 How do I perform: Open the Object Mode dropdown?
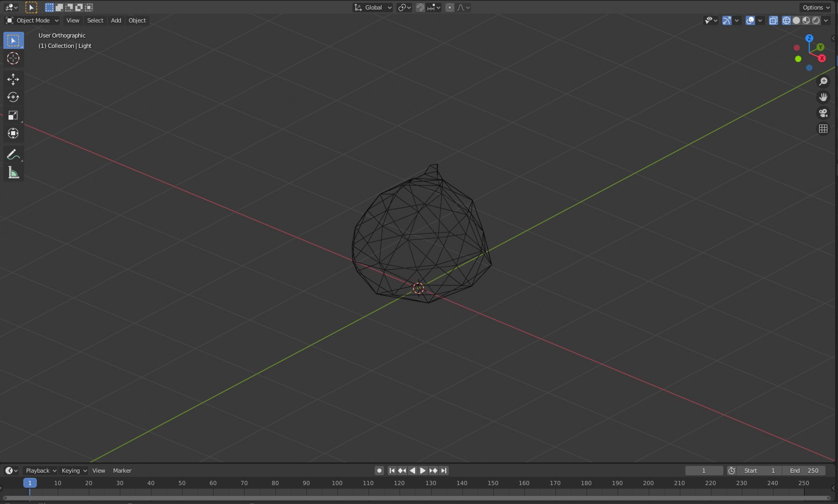point(32,21)
